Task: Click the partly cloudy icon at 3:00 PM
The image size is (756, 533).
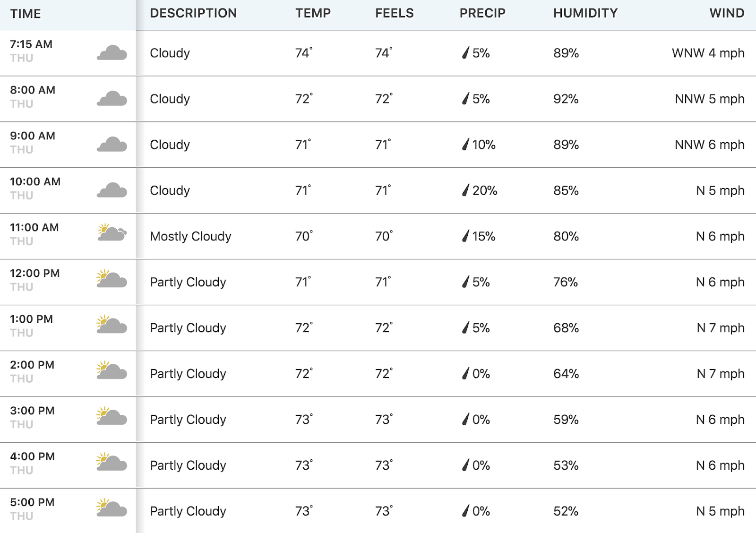Action: click(x=112, y=416)
